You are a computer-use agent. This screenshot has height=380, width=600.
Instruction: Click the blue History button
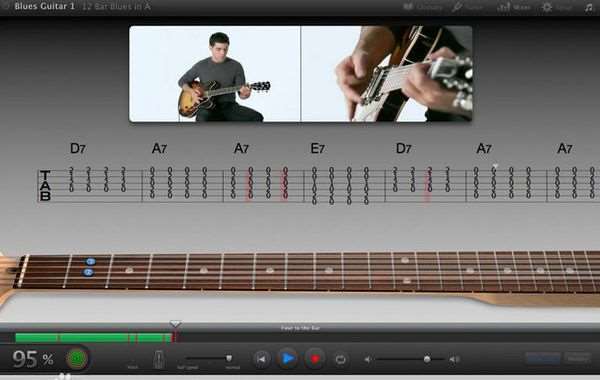543,359
